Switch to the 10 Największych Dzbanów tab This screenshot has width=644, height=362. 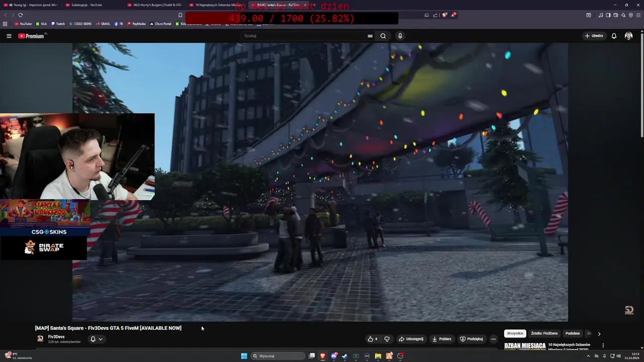pos(217,5)
